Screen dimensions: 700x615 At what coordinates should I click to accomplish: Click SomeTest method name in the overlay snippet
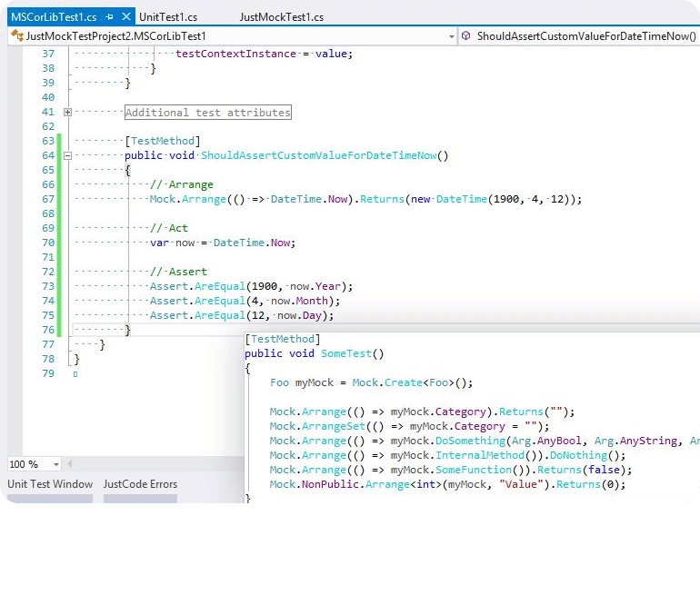pos(346,353)
